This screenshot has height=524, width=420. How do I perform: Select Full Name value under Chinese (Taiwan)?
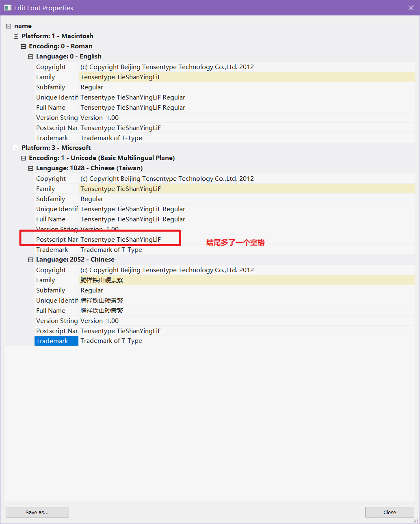point(247,219)
